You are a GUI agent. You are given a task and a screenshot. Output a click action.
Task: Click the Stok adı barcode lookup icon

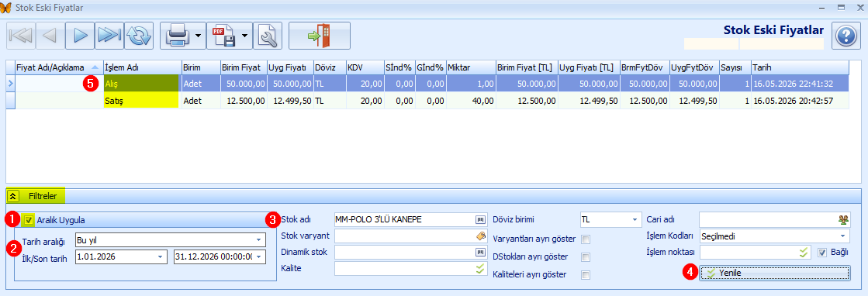pos(480,219)
